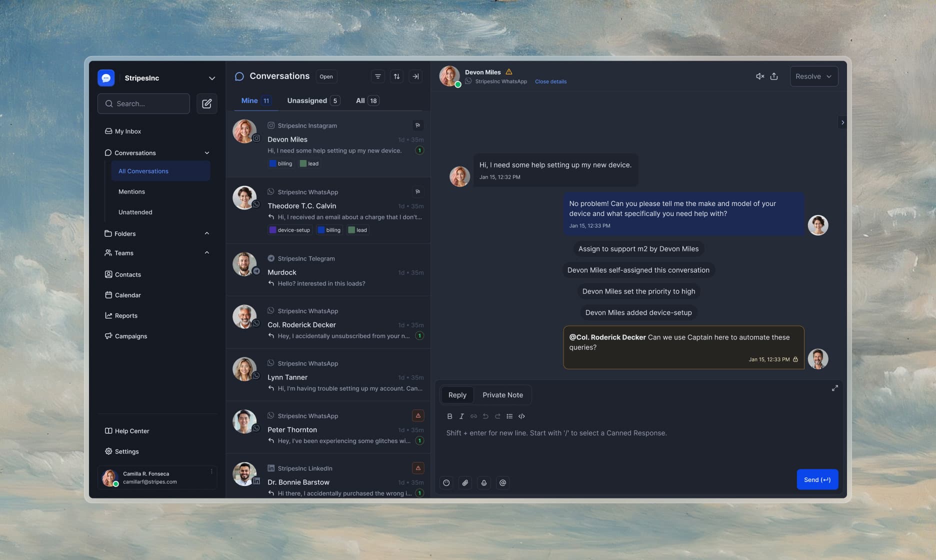Click the Send button
This screenshot has height=560, width=936.
pyautogui.click(x=817, y=479)
